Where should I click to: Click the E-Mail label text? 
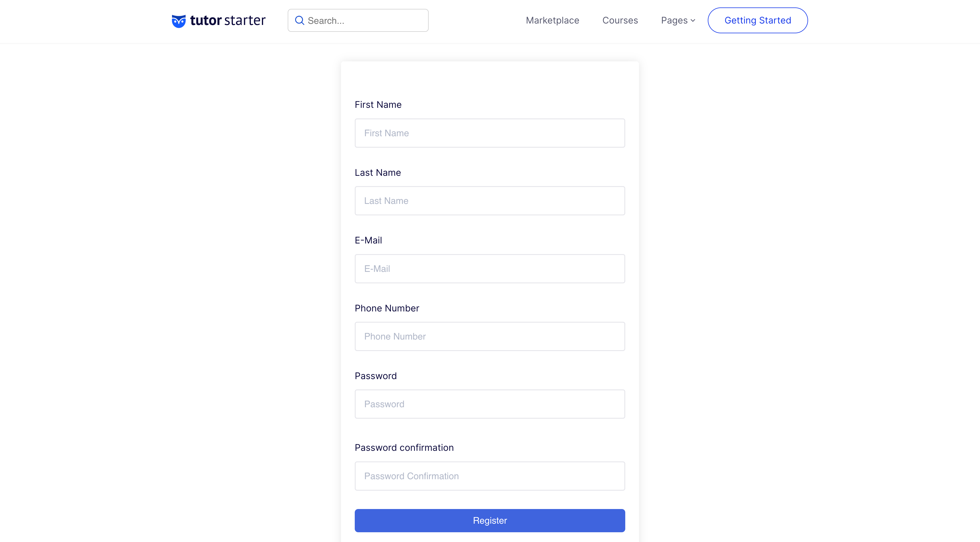click(368, 240)
